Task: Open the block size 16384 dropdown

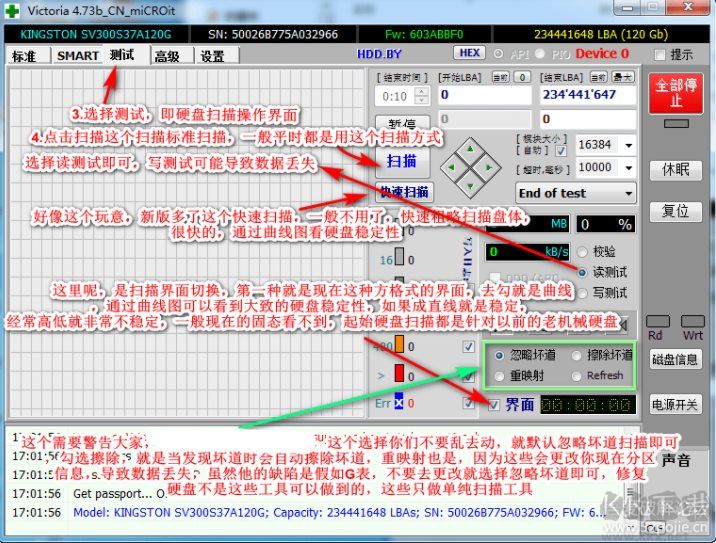Action: [628, 145]
